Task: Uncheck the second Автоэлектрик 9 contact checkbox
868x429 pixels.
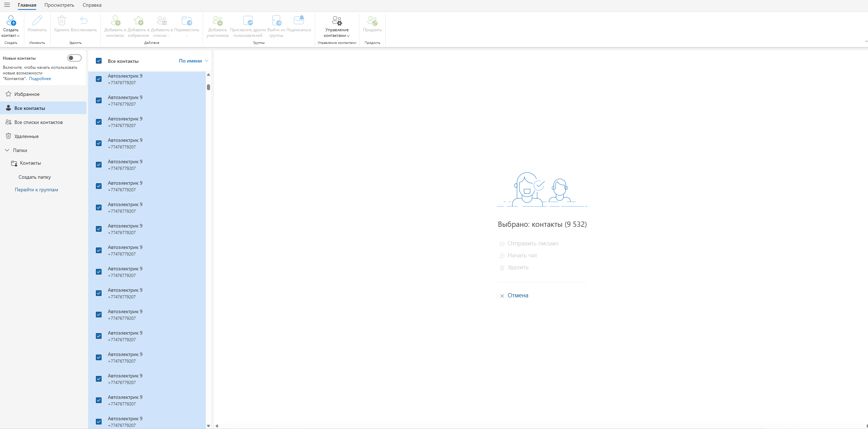Action: point(99,100)
